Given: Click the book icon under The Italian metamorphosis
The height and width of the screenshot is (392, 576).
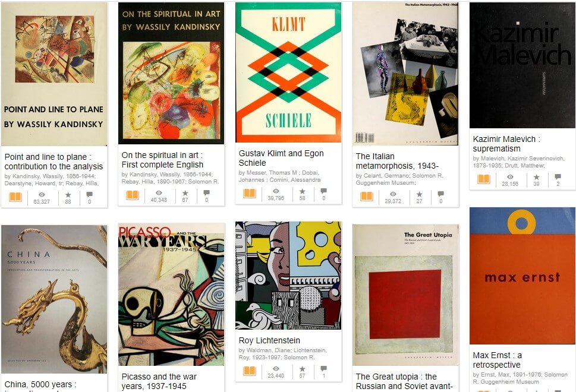Looking at the screenshot, I should click(367, 197).
